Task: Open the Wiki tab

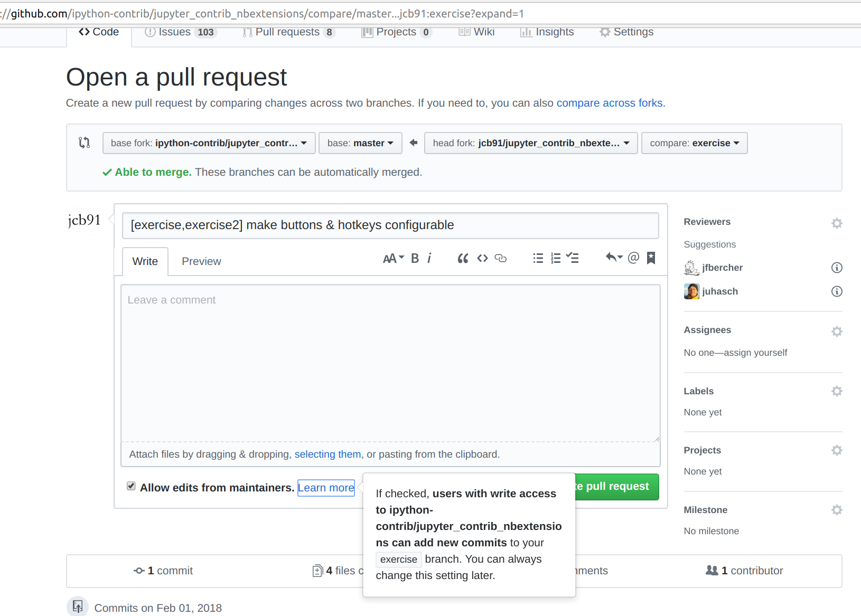Action: [x=476, y=32]
